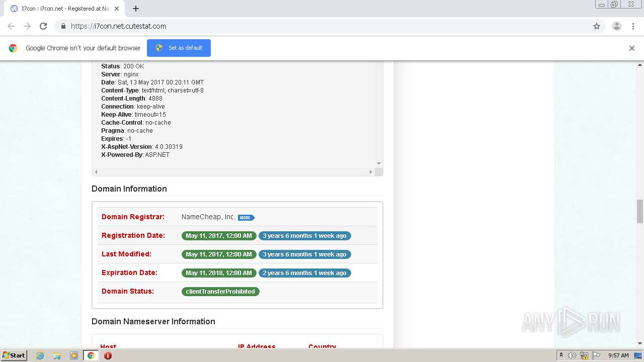
Task: Open Windows Explorer folder from taskbar
Action: point(57,355)
